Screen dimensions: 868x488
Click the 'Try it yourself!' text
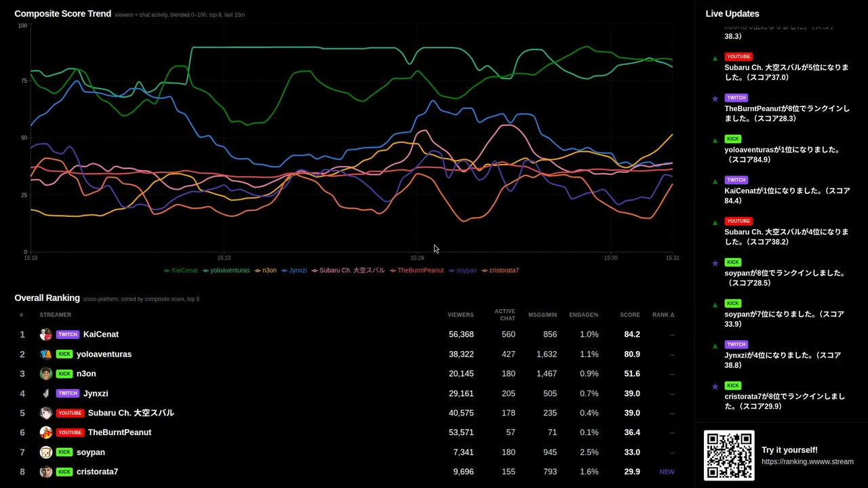789,450
